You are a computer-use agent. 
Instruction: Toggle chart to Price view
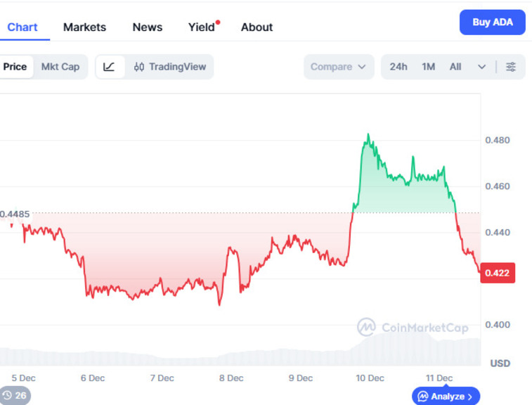pyautogui.click(x=15, y=67)
